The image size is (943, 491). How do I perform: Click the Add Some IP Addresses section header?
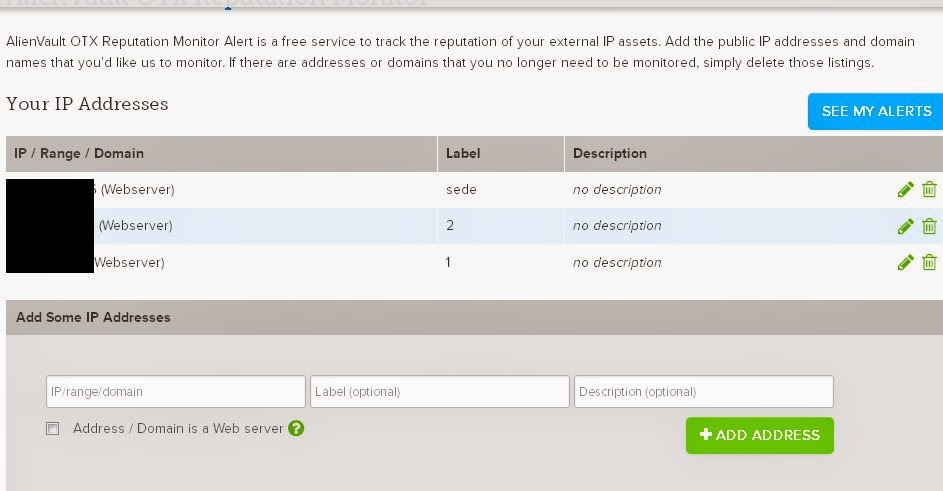point(93,317)
